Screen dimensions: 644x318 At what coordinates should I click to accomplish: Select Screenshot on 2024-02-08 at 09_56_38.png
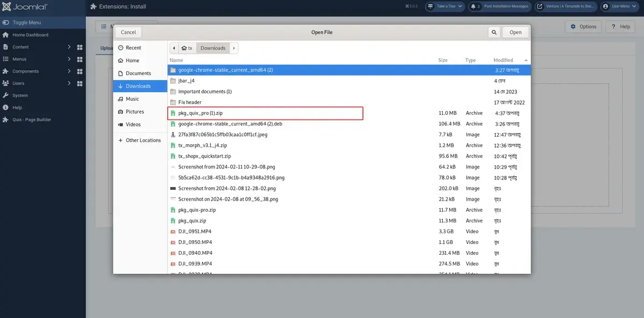[349, 199]
